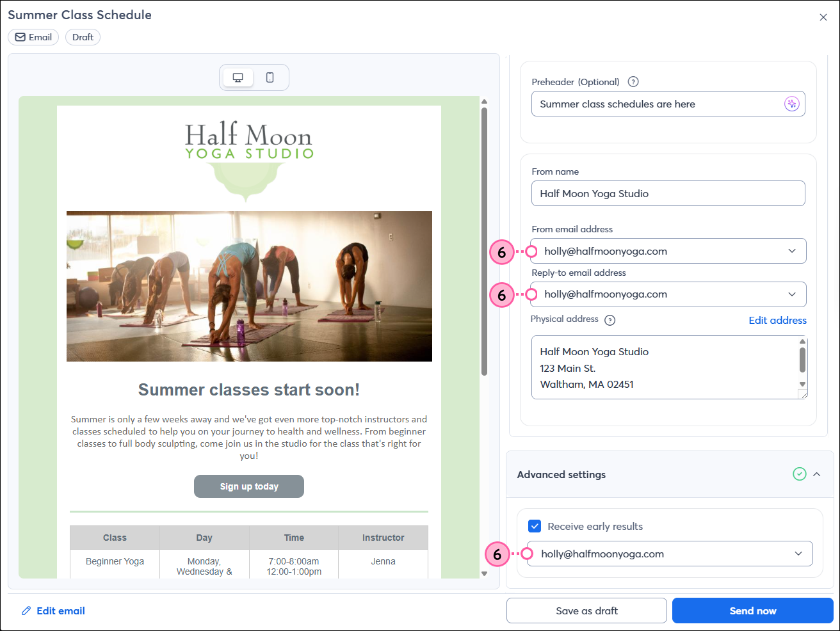Select the Draft status label
The width and height of the screenshot is (840, 631).
point(83,36)
